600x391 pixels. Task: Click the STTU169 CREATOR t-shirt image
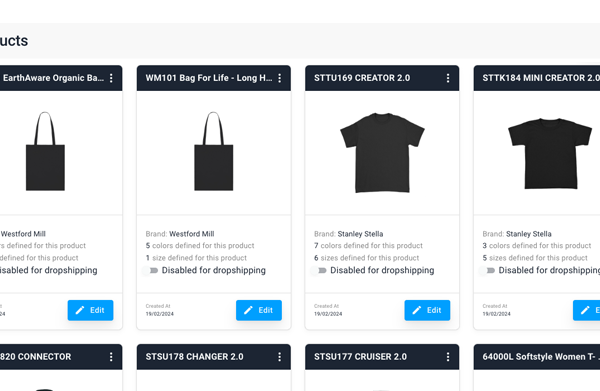[382, 153]
